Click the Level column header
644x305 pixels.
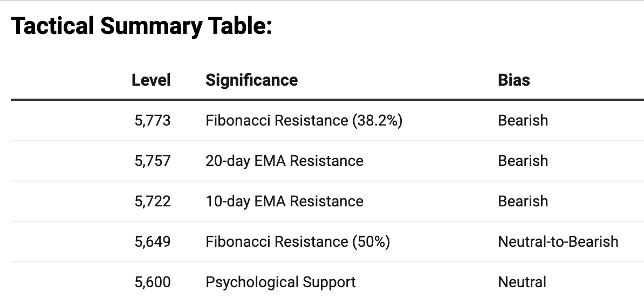[x=151, y=80]
